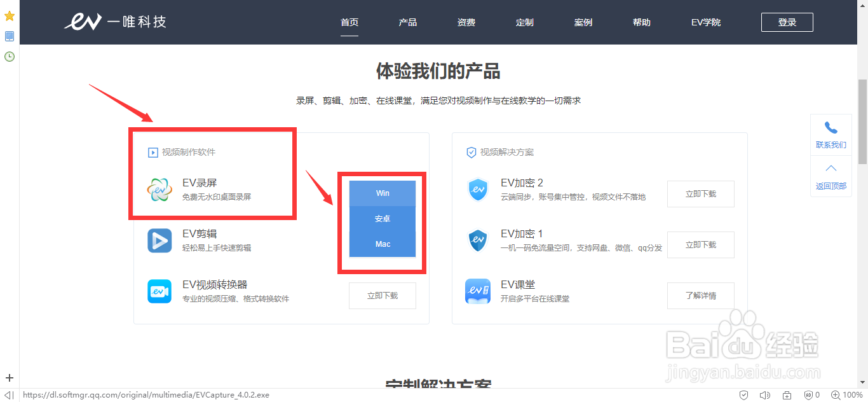This screenshot has height=402, width=868.
Task: Click the EV课堂 product icon
Action: [x=477, y=291]
